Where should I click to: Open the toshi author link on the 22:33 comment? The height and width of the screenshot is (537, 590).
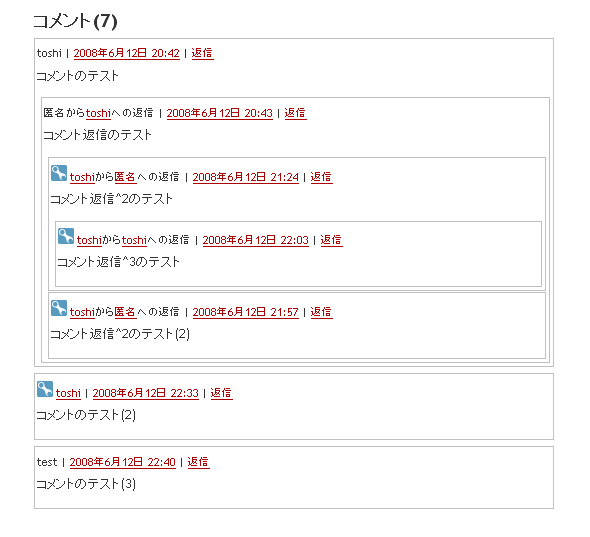pyautogui.click(x=68, y=393)
